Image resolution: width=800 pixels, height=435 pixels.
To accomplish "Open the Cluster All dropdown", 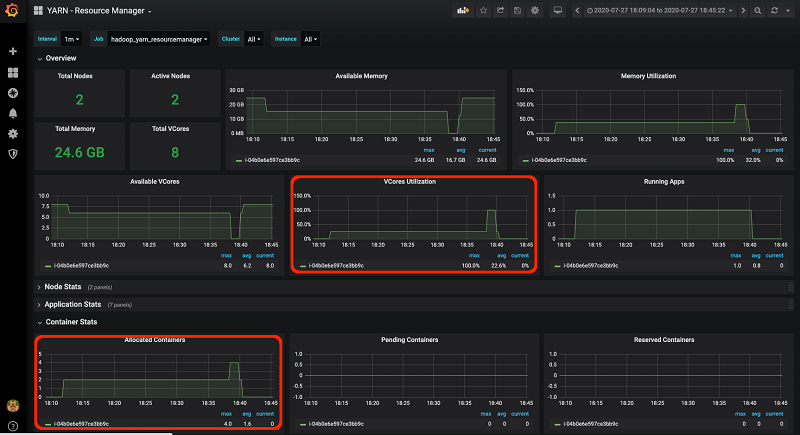I will point(254,39).
